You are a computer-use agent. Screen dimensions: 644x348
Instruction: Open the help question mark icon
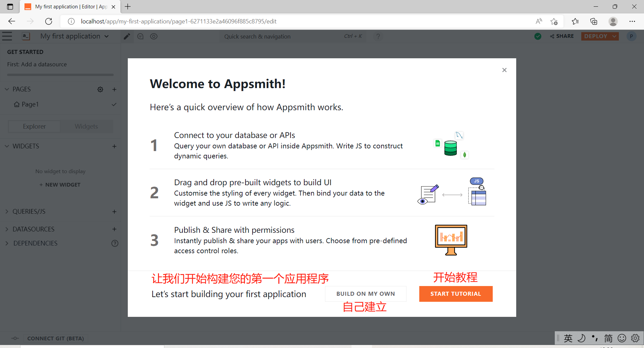click(x=378, y=37)
